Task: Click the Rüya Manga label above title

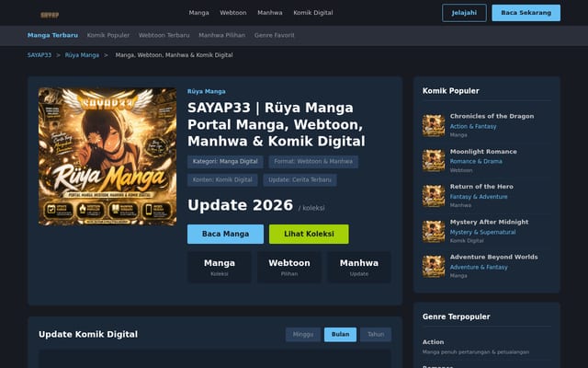Action: point(207,92)
